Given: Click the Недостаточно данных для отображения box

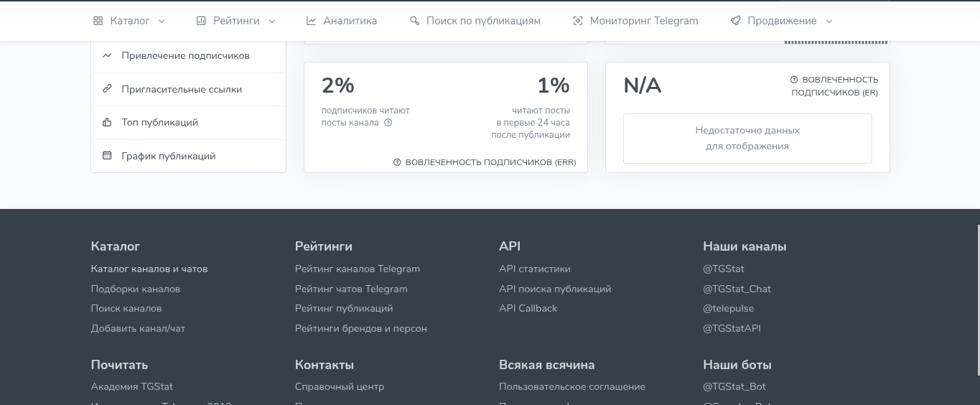Looking at the screenshot, I should coord(747,139).
